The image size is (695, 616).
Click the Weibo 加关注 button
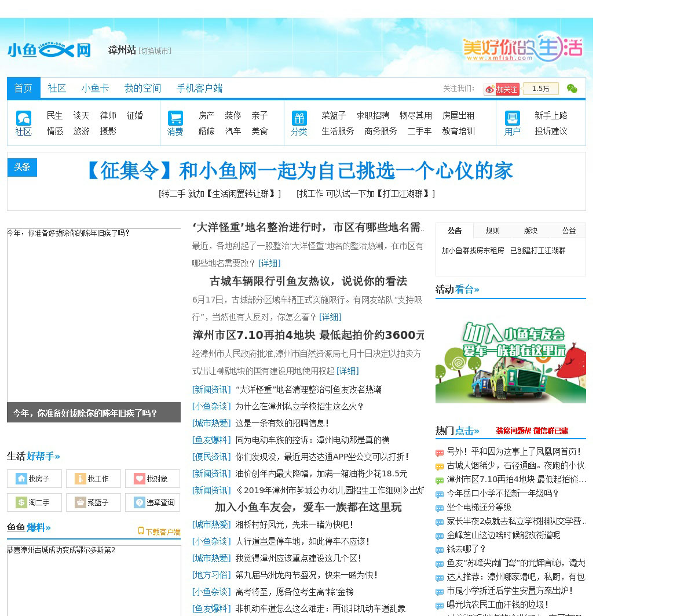502,89
